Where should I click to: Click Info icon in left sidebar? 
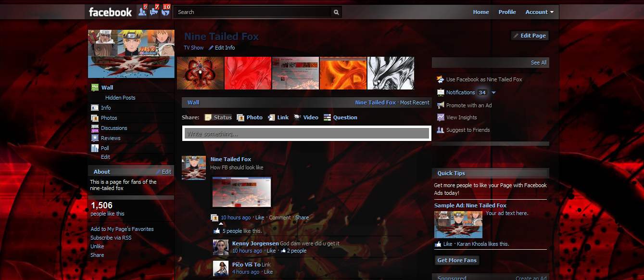click(x=95, y=108)
